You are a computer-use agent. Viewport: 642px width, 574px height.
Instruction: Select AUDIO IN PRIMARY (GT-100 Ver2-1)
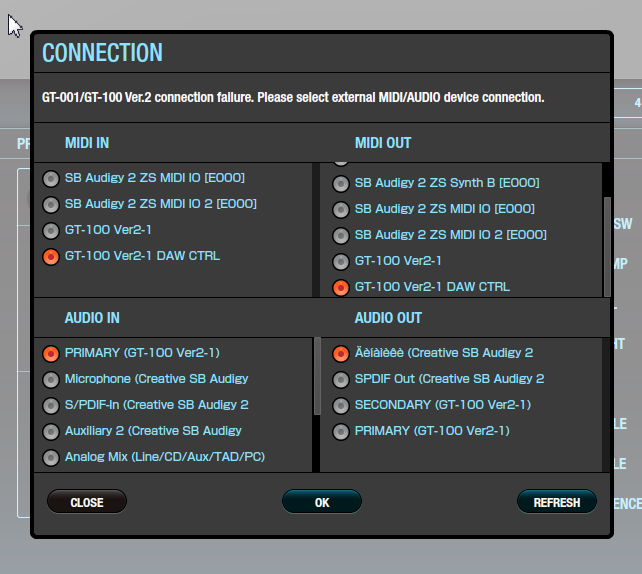(x=51, y=354)
